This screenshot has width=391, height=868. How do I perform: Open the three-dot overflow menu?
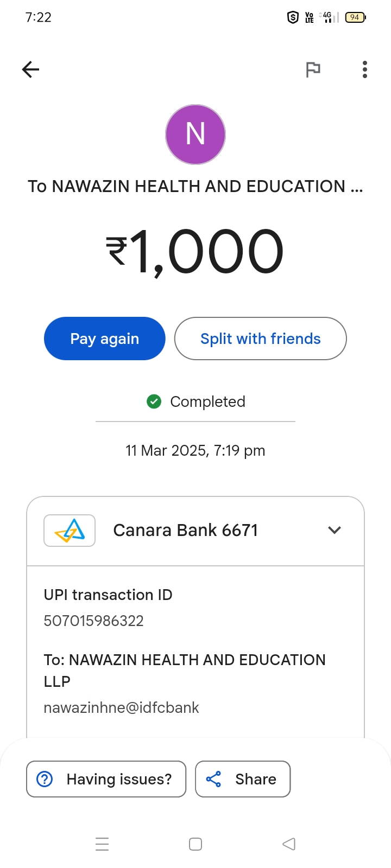[365, 69]
